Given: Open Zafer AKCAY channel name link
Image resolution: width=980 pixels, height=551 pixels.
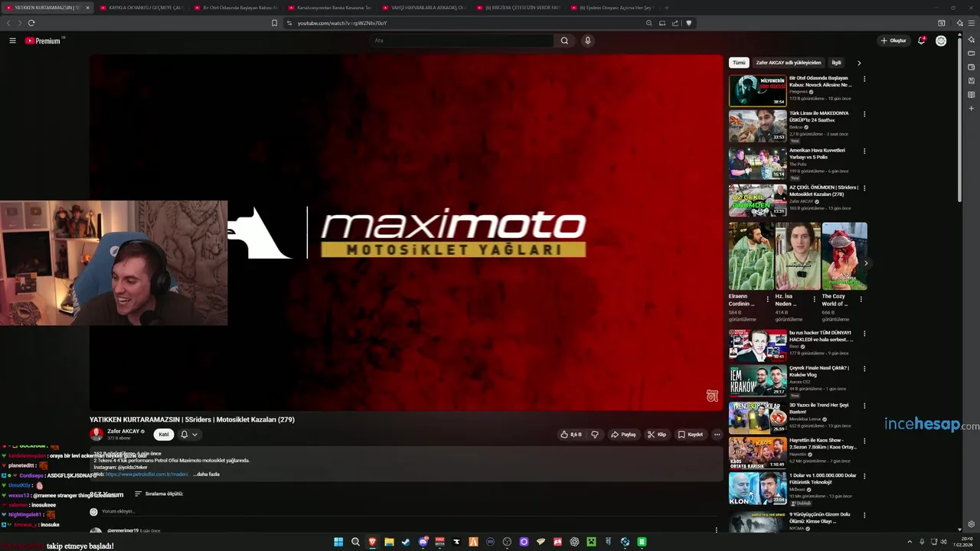Looking at the screenshot, I should [122, 431].
